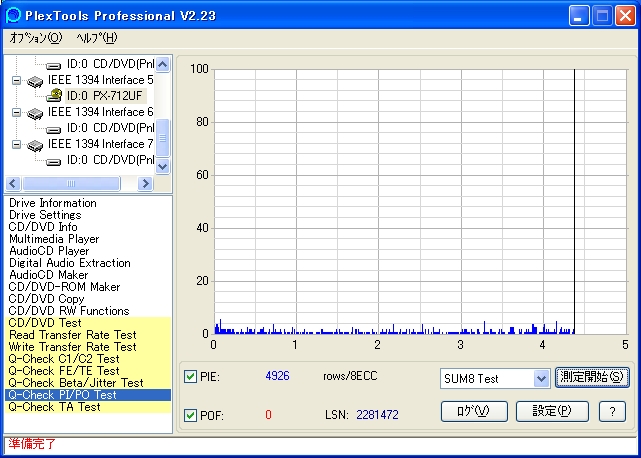The image size is (641, 458).
Task: Open CD/DVD Info
Action: [43, 227]
